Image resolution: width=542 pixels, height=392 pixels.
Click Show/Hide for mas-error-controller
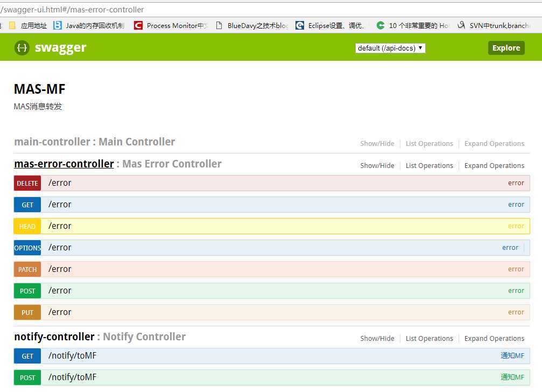[x=377, y=166]
